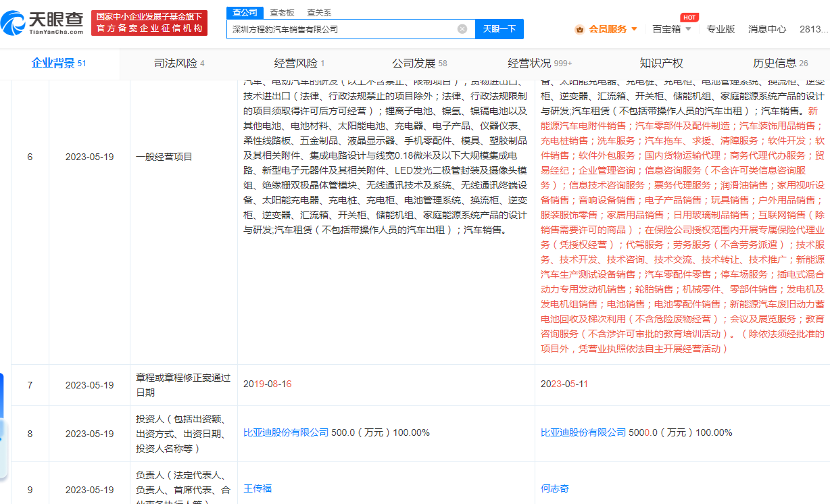Click the 500.0（万元）100.00% investment value
The height and width of the screenshot is (504, 830).
(x=381, y=432)
